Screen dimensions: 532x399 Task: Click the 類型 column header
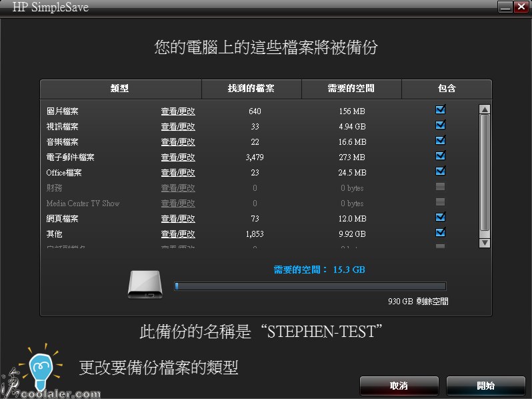click(x=121, y=89)
